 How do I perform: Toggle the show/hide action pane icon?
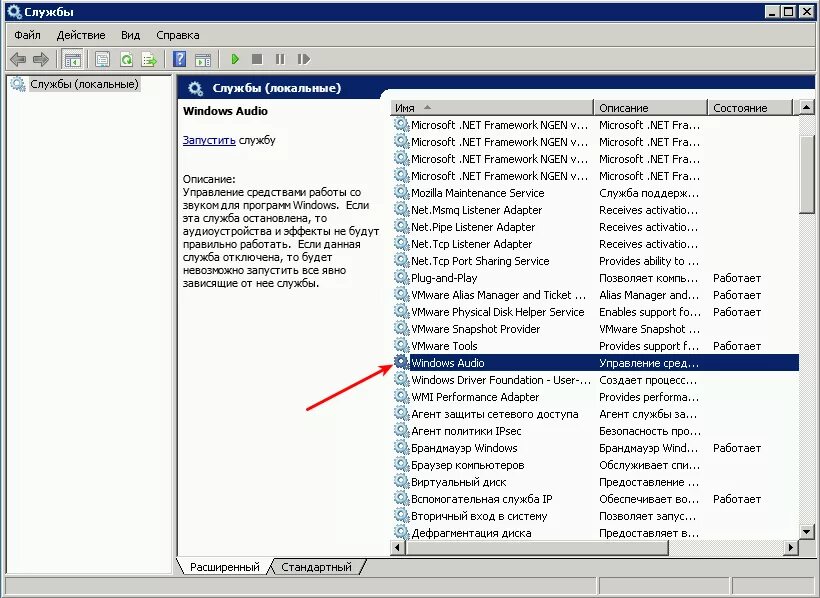click(x=203, y=59)
